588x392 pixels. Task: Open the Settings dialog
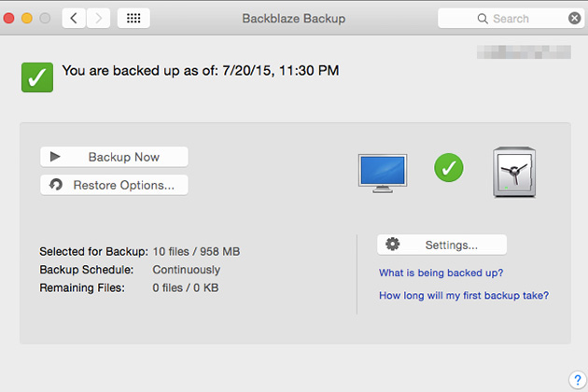441,245
